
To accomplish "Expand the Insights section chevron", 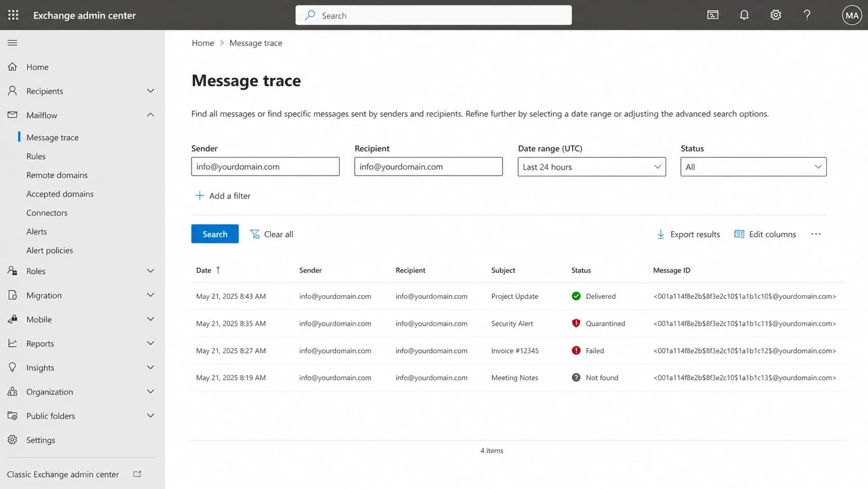I will pos(151,367).
